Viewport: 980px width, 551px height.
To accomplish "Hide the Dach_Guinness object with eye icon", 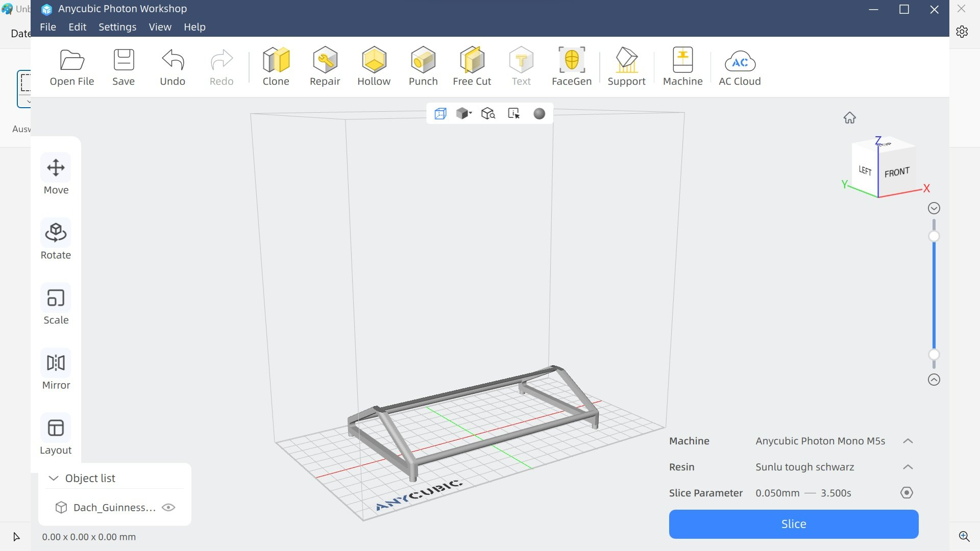I will [x=168, y=507].
